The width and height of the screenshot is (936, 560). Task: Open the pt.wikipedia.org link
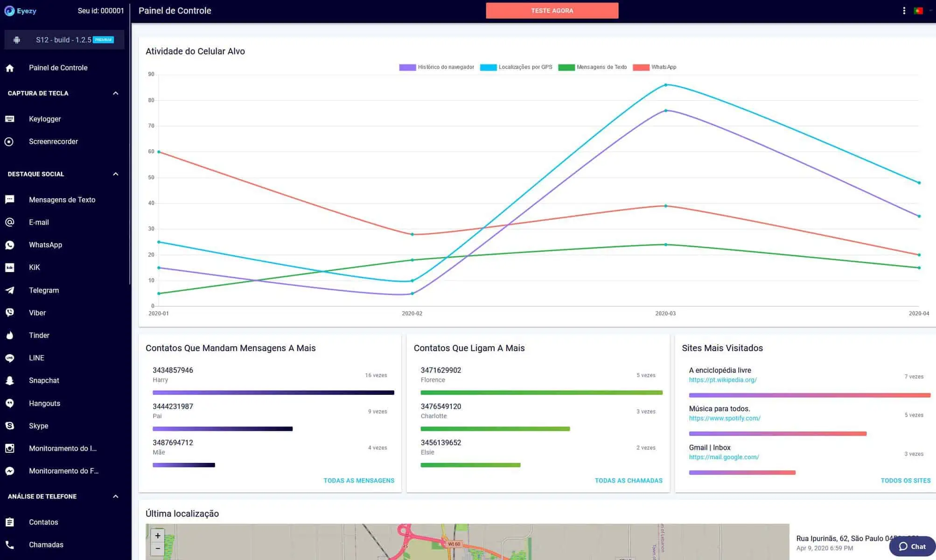(x=722, y=380)
